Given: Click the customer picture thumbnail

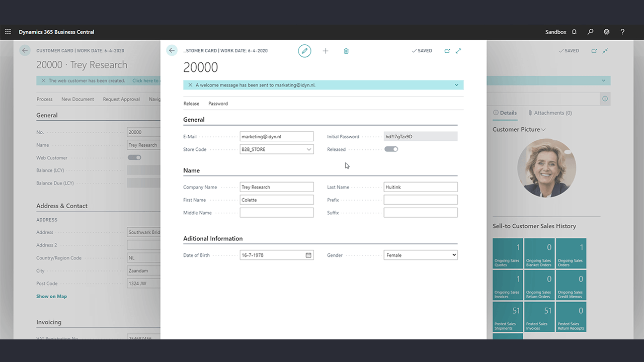Looking at the screenshot, I should coord(546,168).
